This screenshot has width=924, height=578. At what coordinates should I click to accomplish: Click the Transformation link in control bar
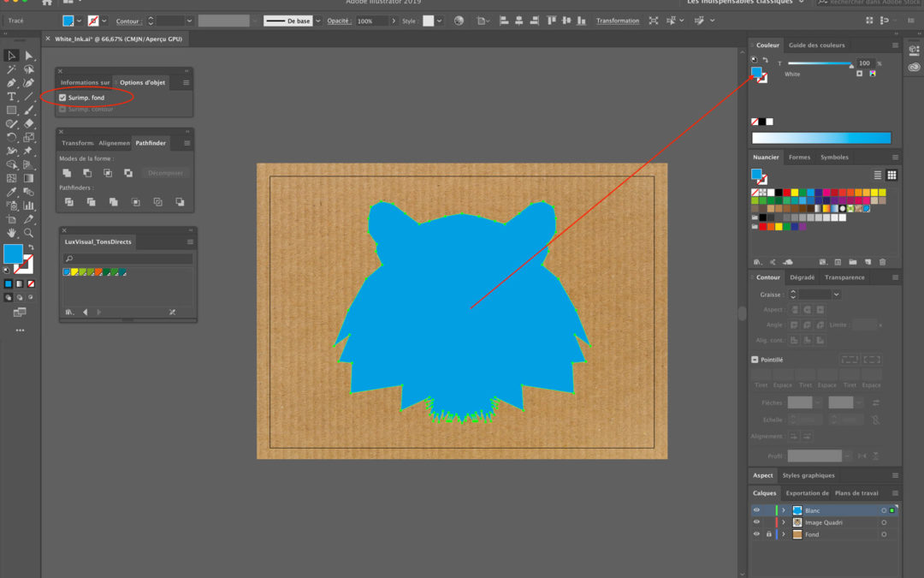pos(618,21)
